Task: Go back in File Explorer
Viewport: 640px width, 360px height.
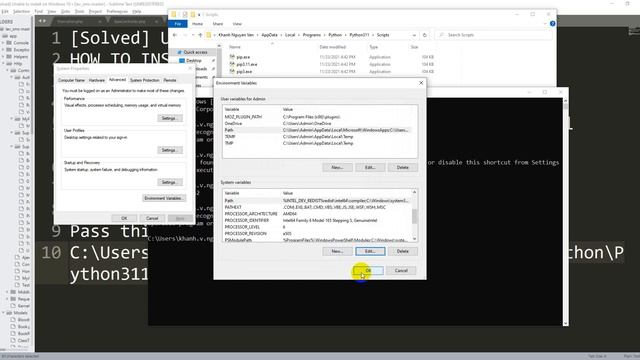Action: (175, 35)
